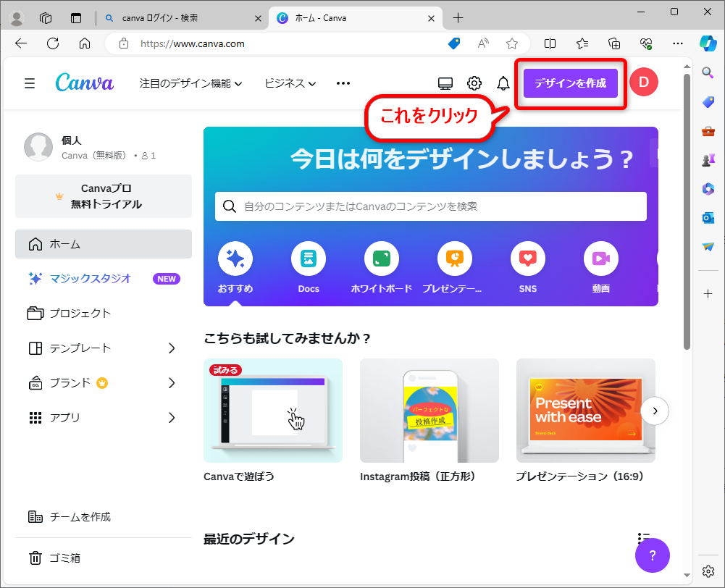Click the page vertical scrollbar
This screenshot has height=588, width=725.
click(x=687, y=211)
